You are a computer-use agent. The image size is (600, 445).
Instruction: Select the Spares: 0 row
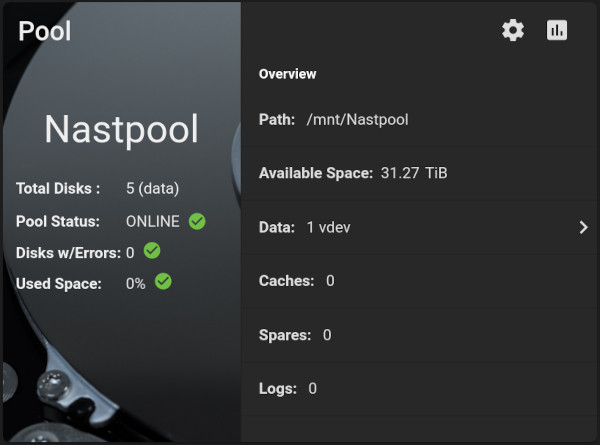coord(420,335)
